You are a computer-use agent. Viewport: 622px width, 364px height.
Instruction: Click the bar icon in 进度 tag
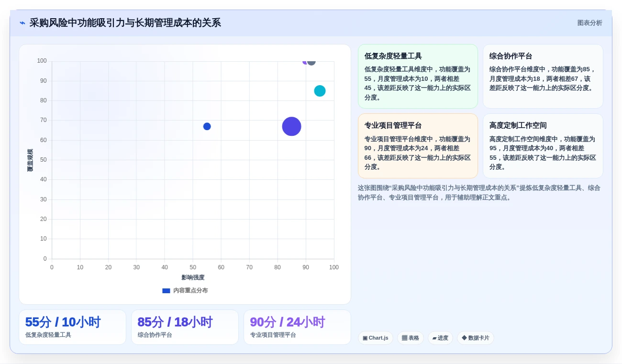pyautogui.click(x=434, y=338)
